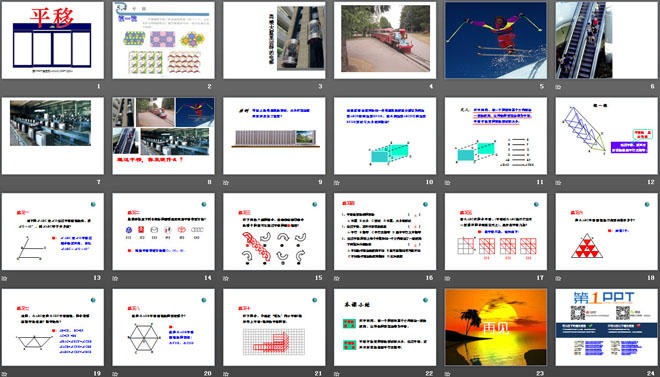Select slide 19 with the trapezoid diagram

click(x=53, y=327)
